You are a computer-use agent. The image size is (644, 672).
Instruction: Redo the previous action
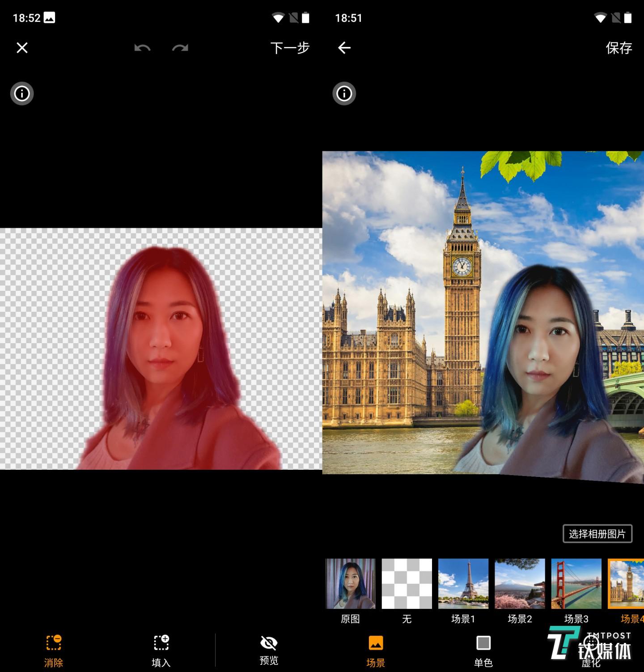click(180, 48)
